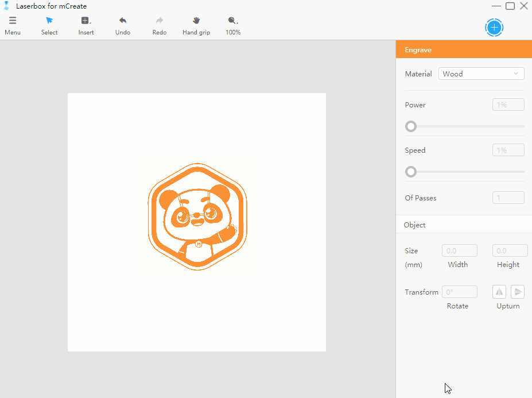Adjust the Speed slider handle
The height and width of the screenshot is (398, 532).
411,172
